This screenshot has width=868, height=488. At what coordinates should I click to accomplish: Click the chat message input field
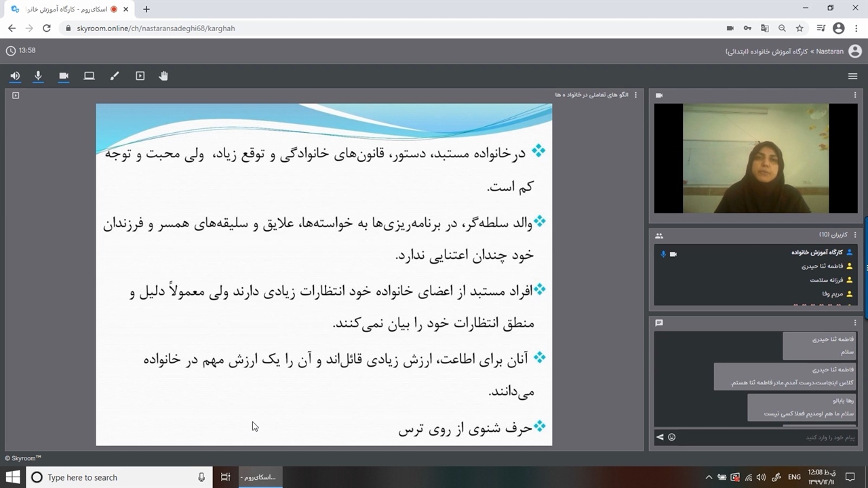coord(759,437)
